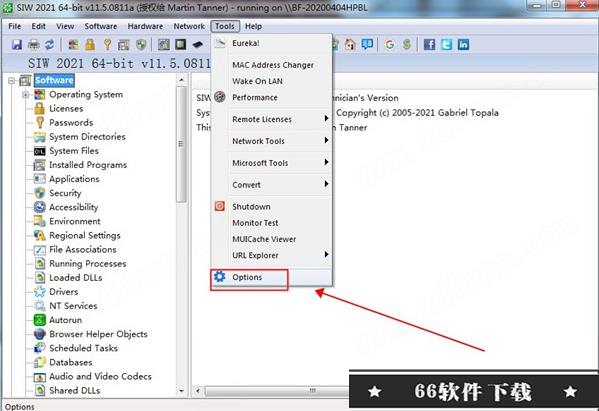This screenshot has width=599, height=411.
Task: Click the Google search toolbar icon
Action: [x=390, y=45]
